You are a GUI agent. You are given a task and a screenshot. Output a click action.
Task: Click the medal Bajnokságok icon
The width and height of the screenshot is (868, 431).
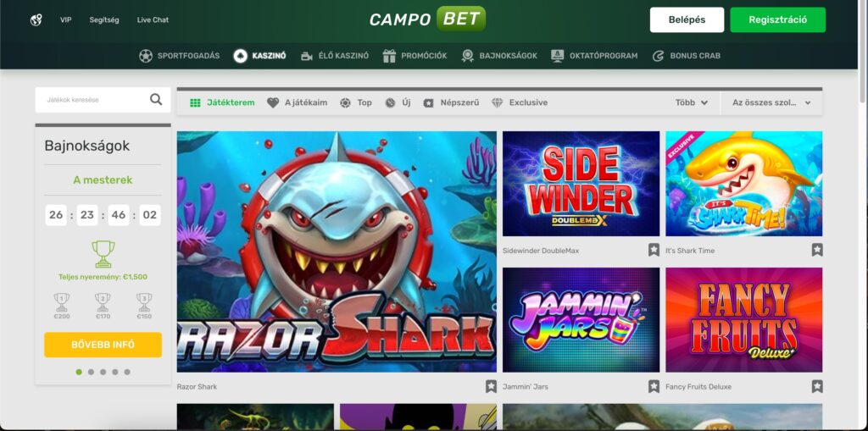point(468,56)
